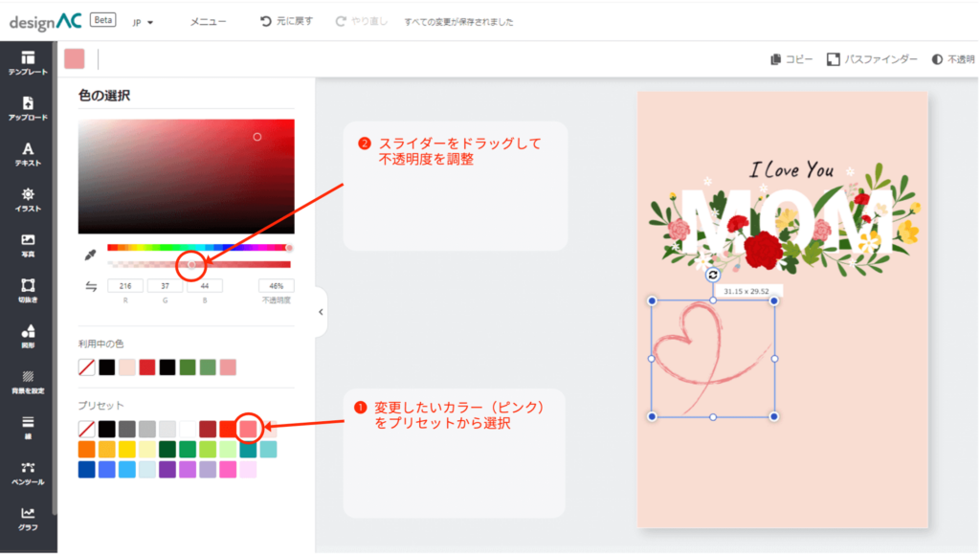Viewport: 980px width, 555px height.
Task: Select the hot pink preset swatch
Action: pos(228,470)
